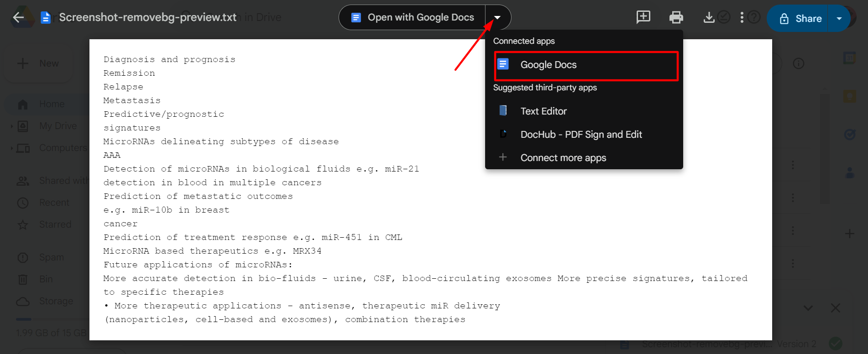868x354 pixels.
Task: Click the New button in Drive sidebar
Action: [38, 63]
